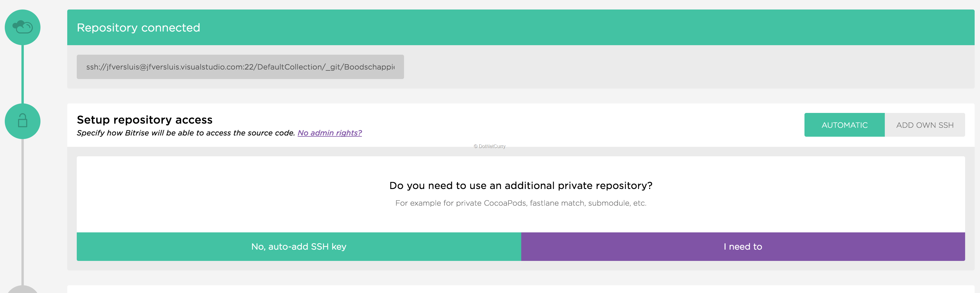Click the DotNetCurry watermark text
This screenshot has height=293, width=980.
(x=489, y=146)
